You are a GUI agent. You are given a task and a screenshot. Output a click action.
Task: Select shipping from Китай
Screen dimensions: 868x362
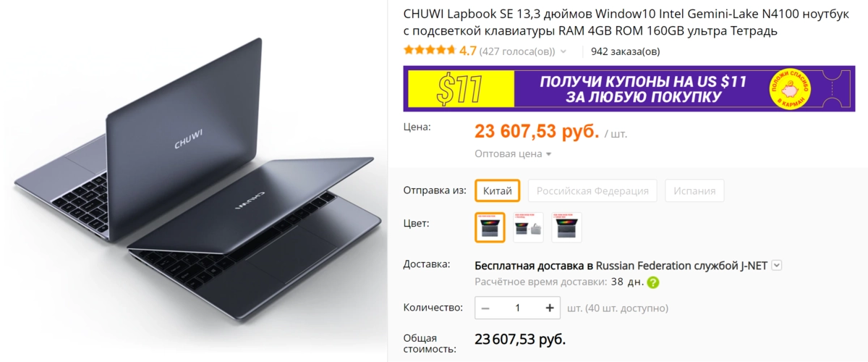click(x=498, y=190)
